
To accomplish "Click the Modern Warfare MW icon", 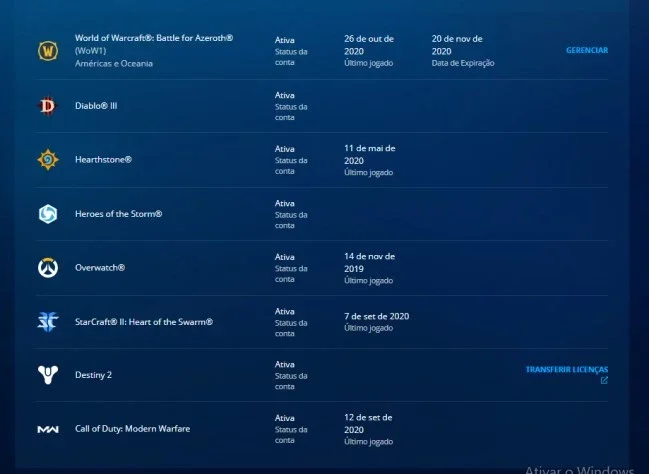I will (48, 429).
